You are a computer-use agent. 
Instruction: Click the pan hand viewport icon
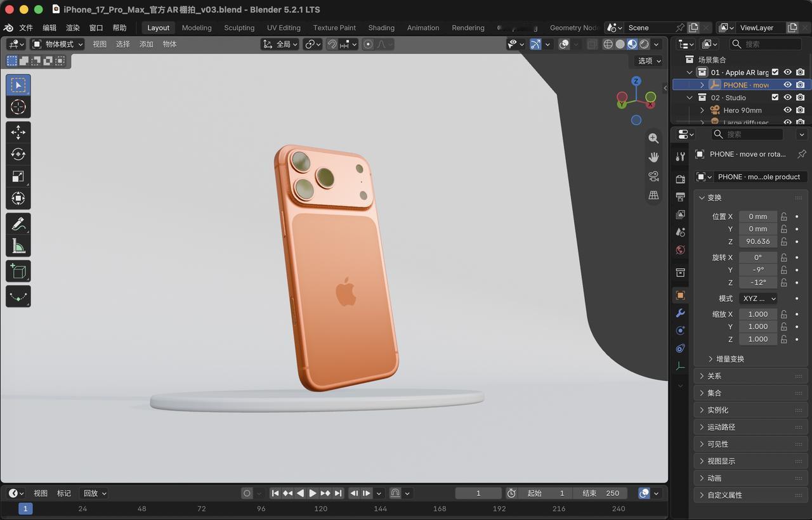click(653, 157)
